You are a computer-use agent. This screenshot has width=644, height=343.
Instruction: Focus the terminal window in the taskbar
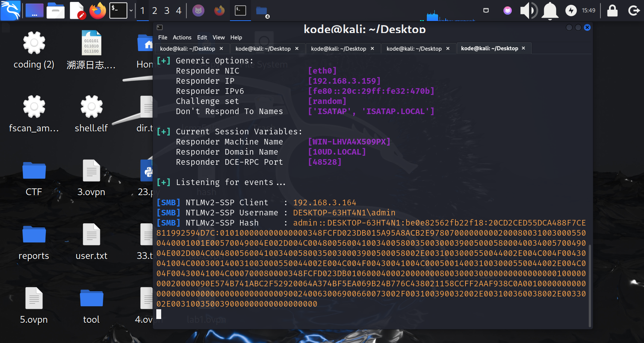240,11
